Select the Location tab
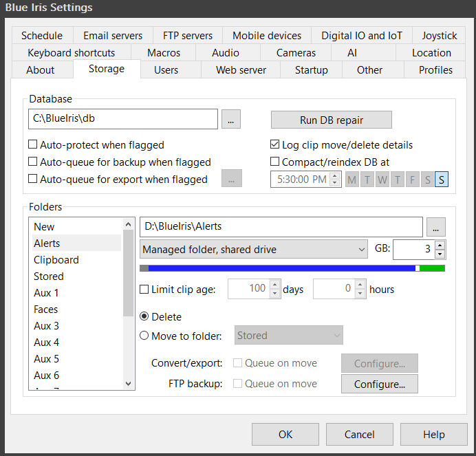This screenshot has height=456, width=476. point(431,53)
